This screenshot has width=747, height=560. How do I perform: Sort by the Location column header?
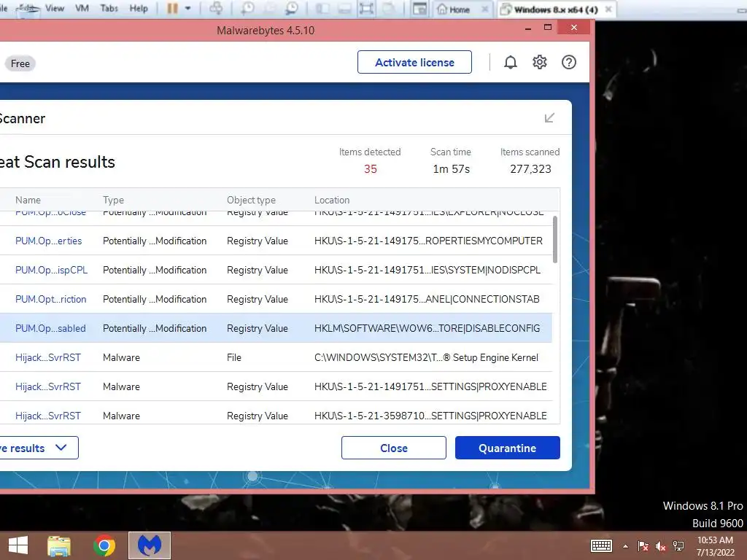point(332,200)
